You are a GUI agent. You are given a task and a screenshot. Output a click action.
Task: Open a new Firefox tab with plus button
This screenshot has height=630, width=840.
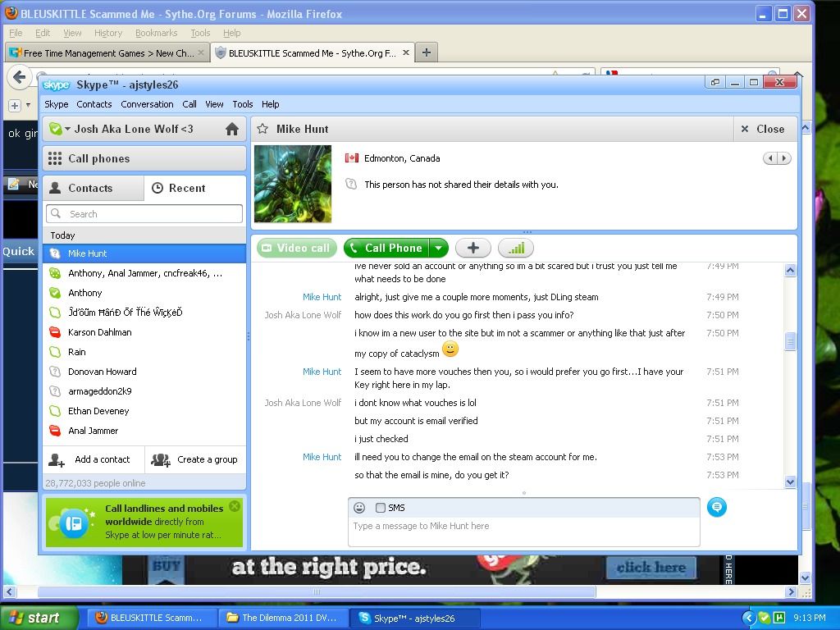point(427,52)
